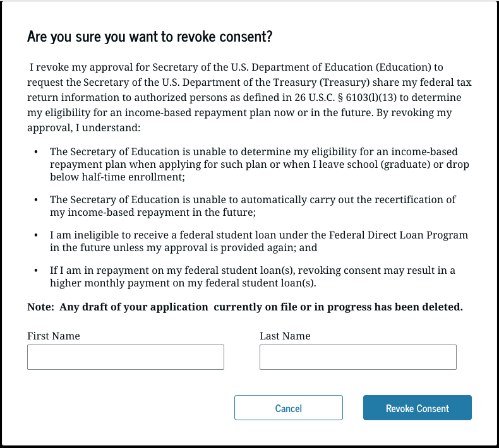This screenshot has height=448, width=499.
Task: Click the bullet about half-time enrollment eligibility
Action: click(253, 164)
